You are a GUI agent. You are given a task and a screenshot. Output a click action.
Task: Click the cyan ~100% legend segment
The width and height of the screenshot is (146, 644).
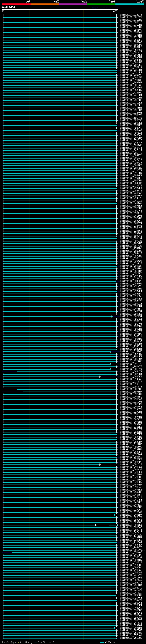(x=130, y=4)
